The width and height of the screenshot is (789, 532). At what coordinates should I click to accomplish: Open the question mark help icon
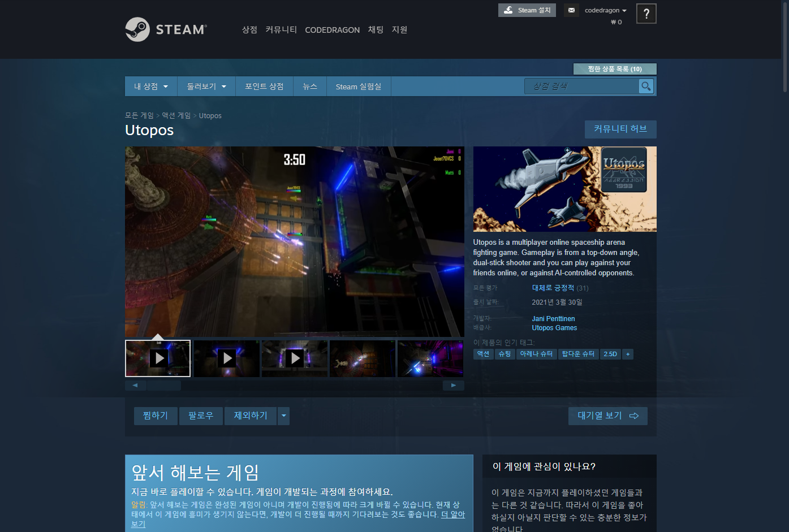point(646,14)
